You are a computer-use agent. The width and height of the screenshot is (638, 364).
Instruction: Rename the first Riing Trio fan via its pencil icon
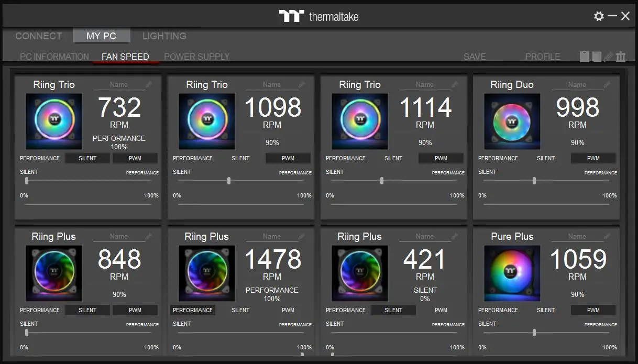coord(148,84)
